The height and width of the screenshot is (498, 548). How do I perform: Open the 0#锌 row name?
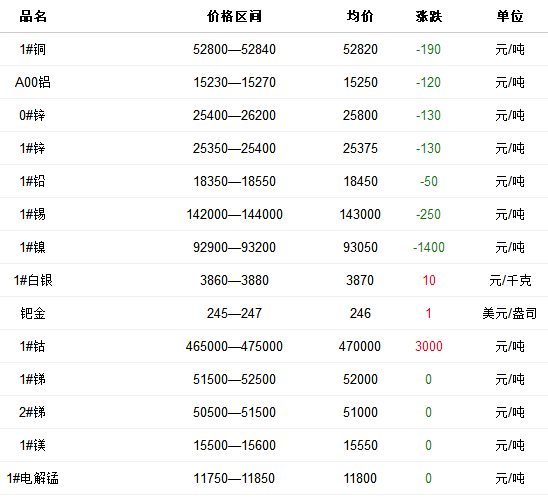pos(32,115)
